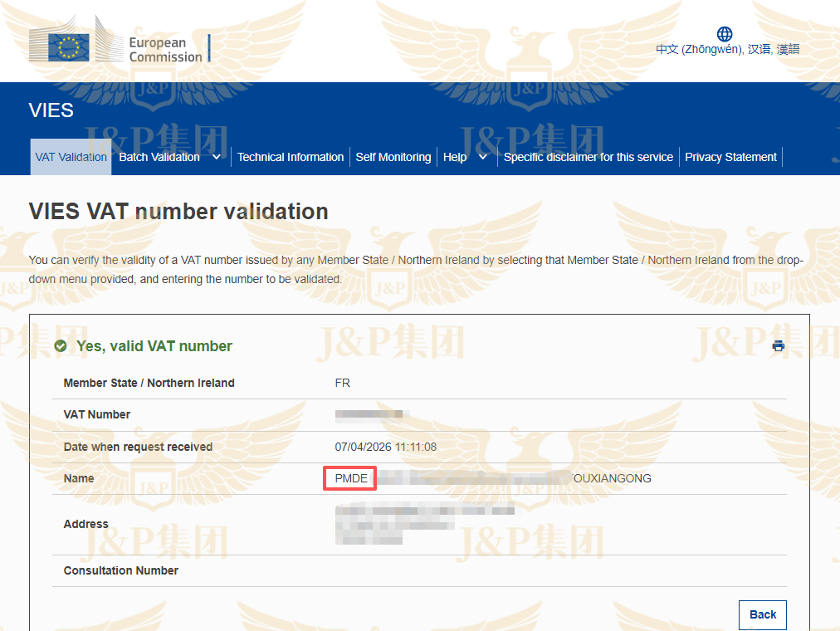
Task: Click the printer icon to print validation result
Action: point(778,345)
